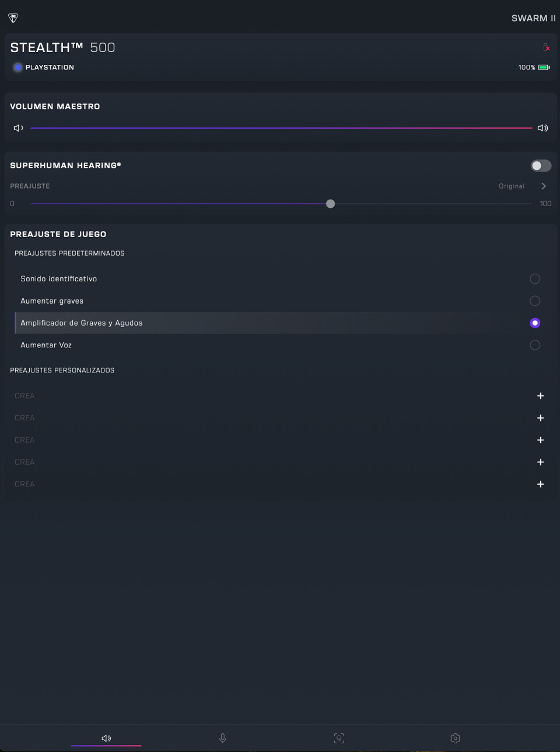Click the battery status icon
This screenshot has height=752, width=560.
pyautogui.click(x=544, y=68)
